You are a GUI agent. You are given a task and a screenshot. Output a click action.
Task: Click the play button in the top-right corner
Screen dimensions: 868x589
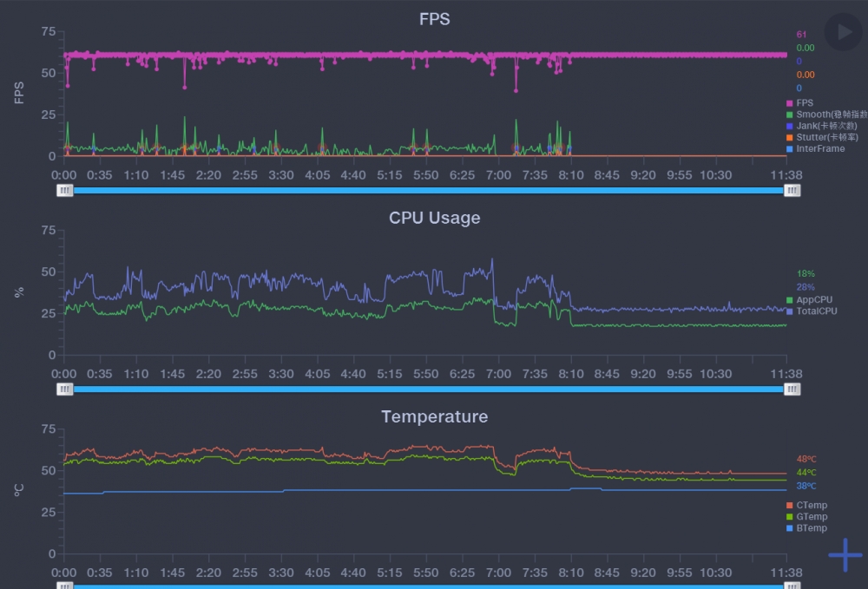(x=844, y=32)
